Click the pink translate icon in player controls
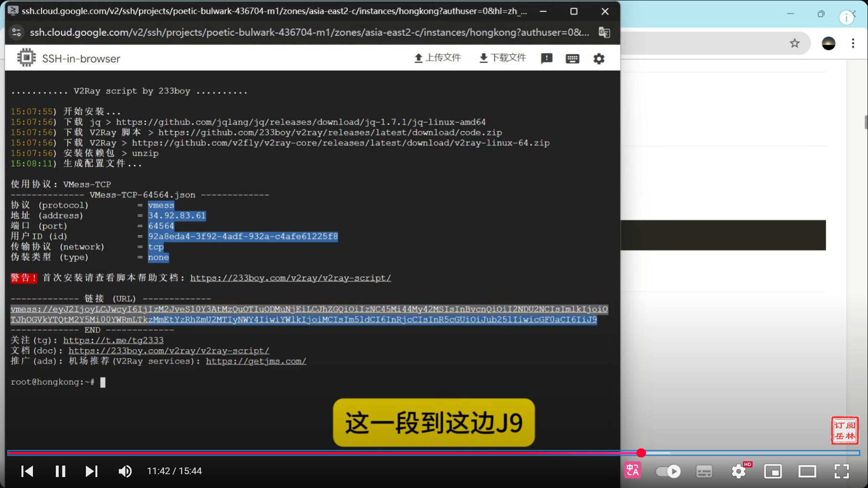Image resolution: width=868 pixels, height=488 pixels. coord(633,471)
